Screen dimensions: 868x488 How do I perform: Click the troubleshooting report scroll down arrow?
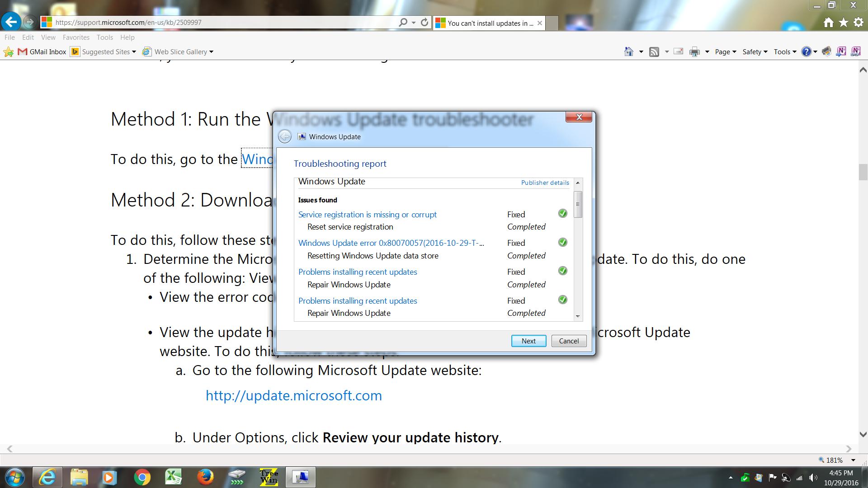pyautogui.click(x=578, y=316)
